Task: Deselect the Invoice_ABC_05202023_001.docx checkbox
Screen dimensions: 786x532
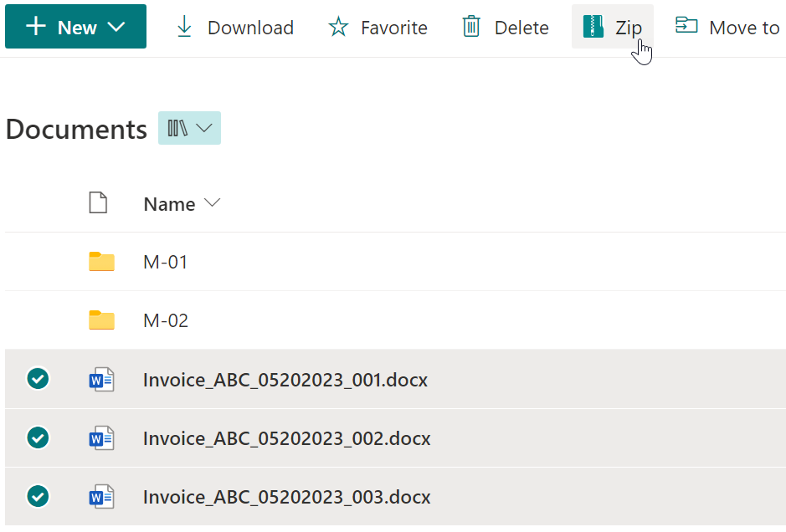Action: (38, 379)
